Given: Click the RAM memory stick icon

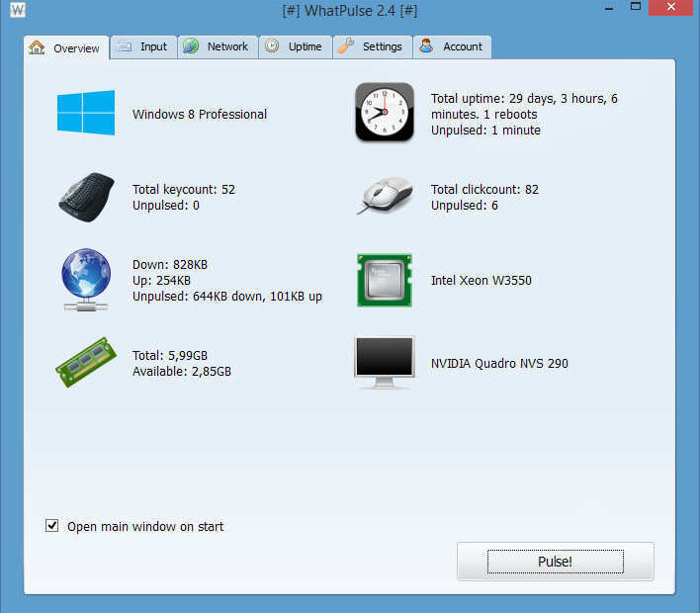Looking at the screenshot, I should [86, 363].
